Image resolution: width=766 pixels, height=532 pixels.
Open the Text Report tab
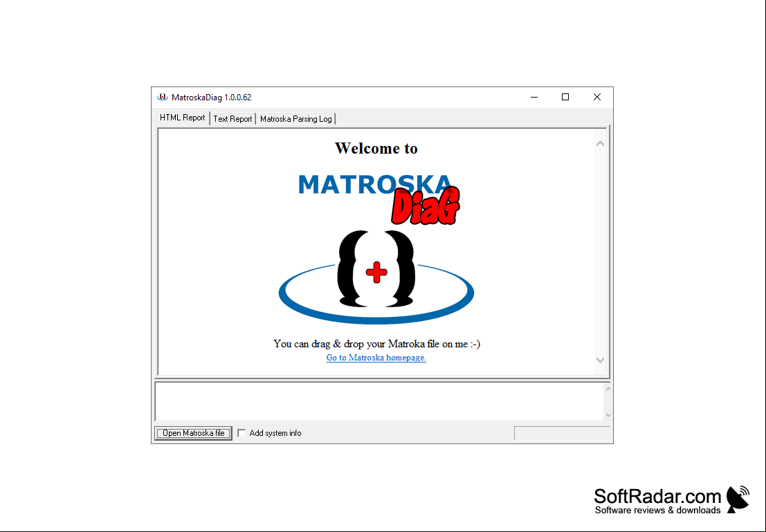[232, 119]
